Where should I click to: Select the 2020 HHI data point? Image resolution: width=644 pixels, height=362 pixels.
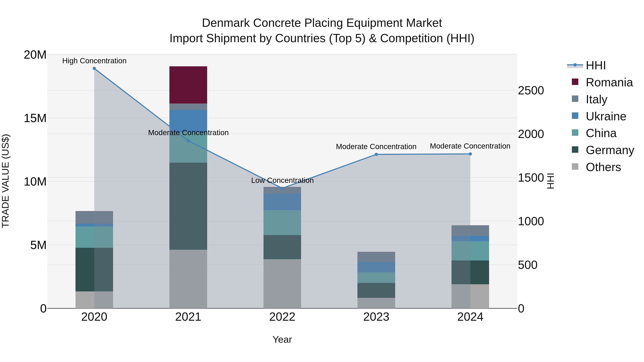pyautogui.click(x=94, y=68)
